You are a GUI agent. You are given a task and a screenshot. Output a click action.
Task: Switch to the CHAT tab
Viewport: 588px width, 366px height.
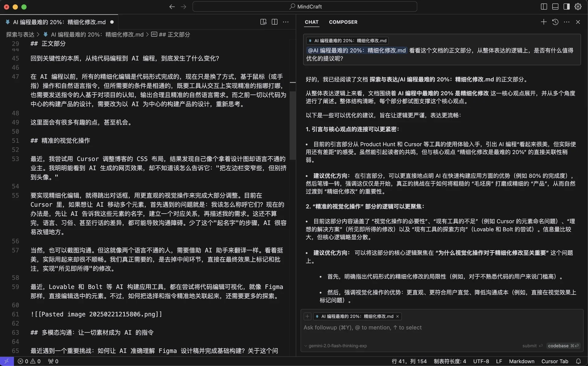311,22
